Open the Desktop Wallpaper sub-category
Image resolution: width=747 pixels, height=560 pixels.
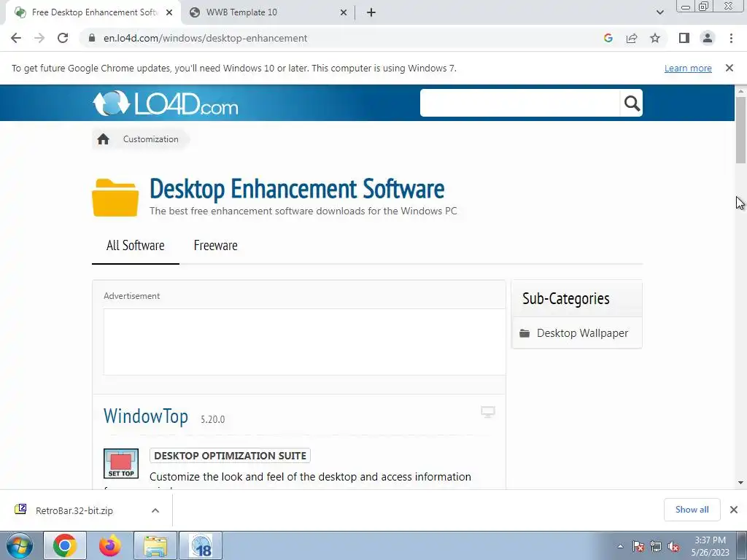tap(582, 332)
